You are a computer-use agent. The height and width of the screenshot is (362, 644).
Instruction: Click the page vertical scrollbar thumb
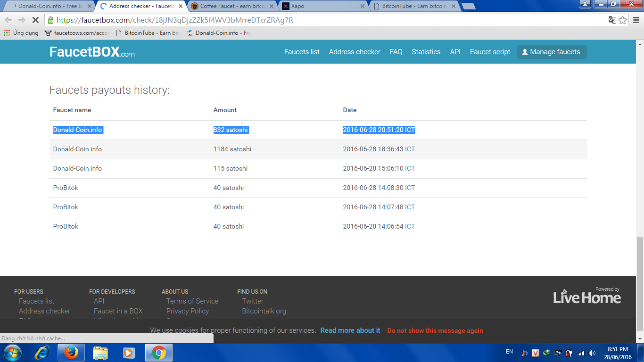pos(640,284)
